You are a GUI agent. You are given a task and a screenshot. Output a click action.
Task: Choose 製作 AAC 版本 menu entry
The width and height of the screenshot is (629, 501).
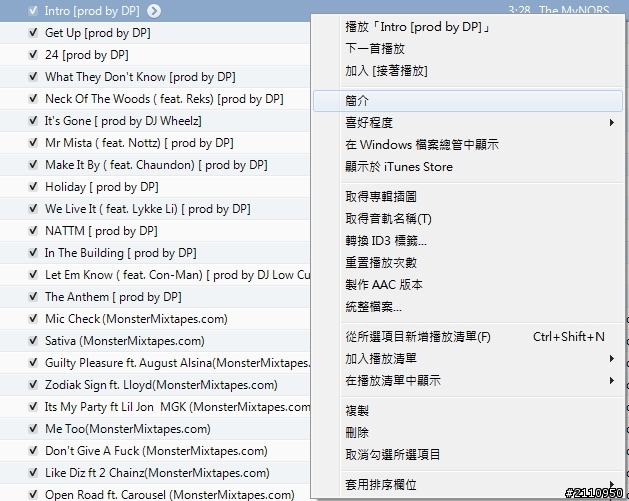(468, 285)
